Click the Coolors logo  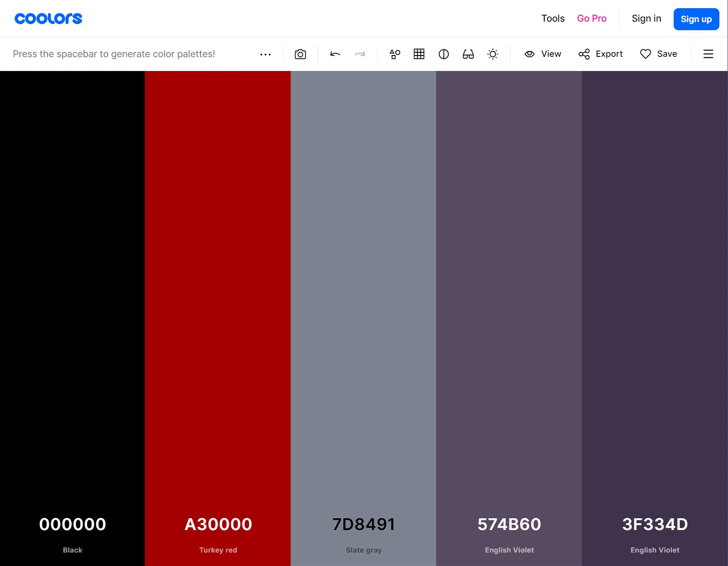click(x=48, y=19)
